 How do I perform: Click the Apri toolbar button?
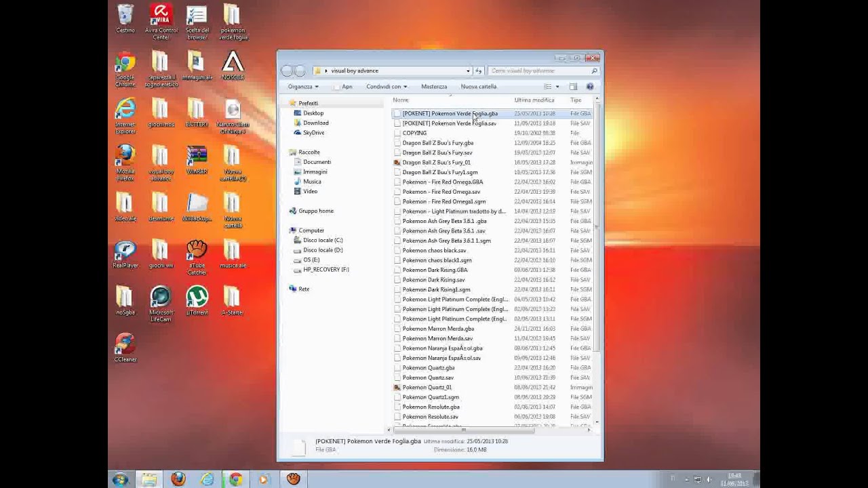[342, 87]
